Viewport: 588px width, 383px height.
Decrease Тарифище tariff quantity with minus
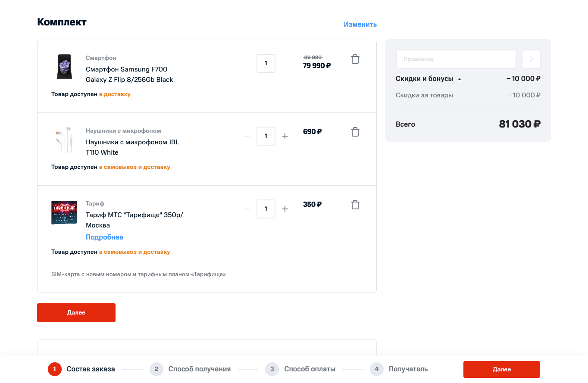coord(247,209)
